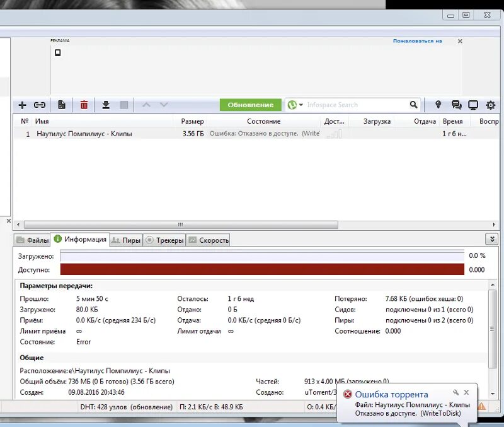Move torrent up the queue arrow
The width and height of the screenshot is (504, 427).
(x=146, y=105)
